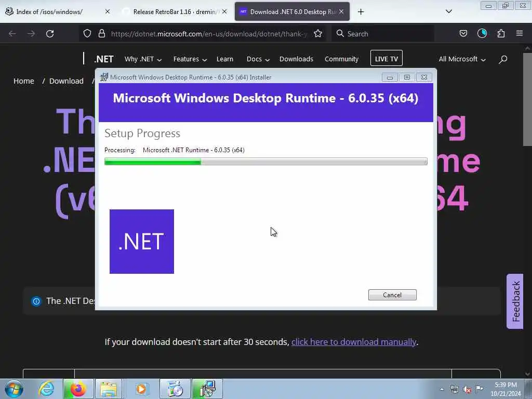Click the disc installer taskbar icon
The width and height of the screenshot is (532, 399).
click(175, 389)
